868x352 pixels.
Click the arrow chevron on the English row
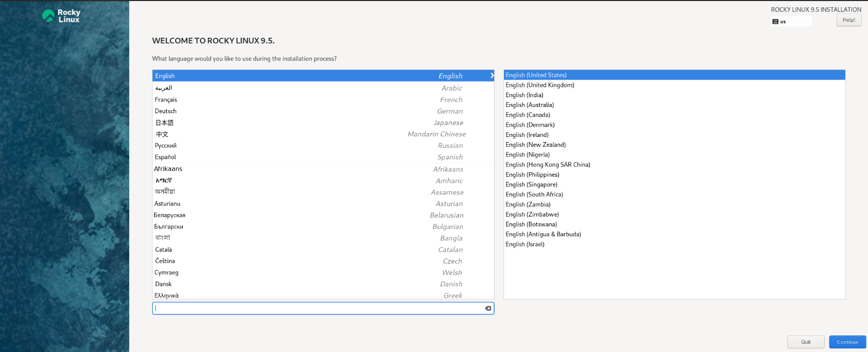tap(492, 75)
